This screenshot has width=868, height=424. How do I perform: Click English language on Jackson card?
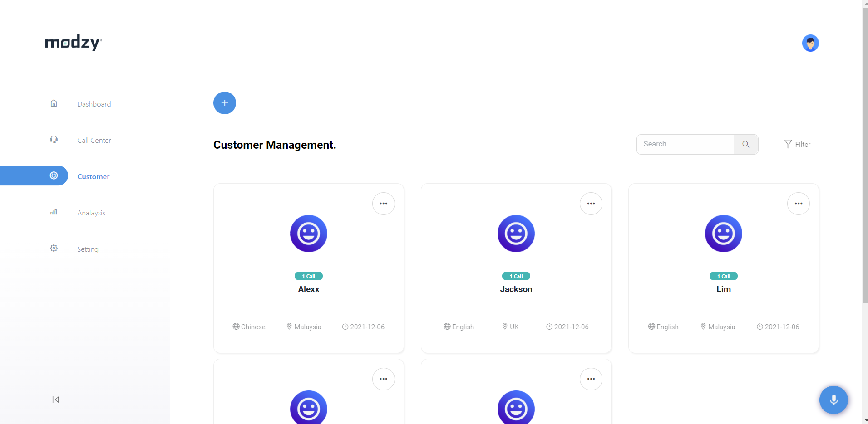point(459,327)
